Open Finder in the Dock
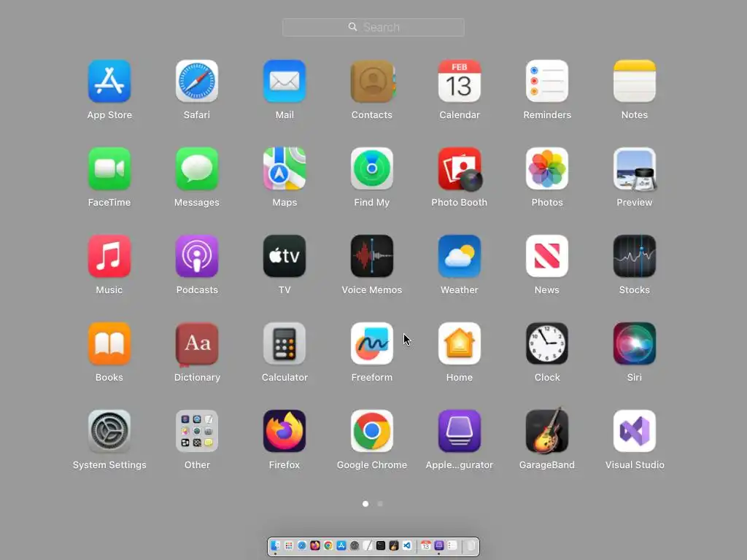 click(x=275, y=545)
